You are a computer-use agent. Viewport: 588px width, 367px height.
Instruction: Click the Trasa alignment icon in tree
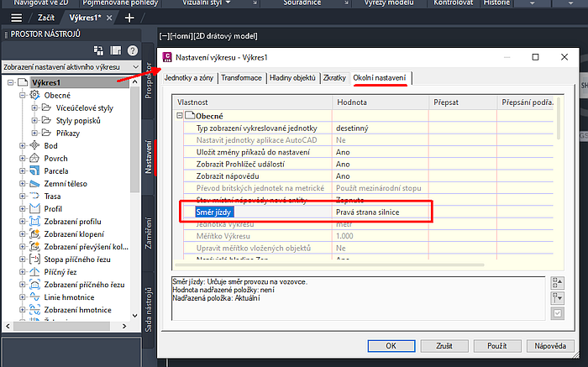34,196
